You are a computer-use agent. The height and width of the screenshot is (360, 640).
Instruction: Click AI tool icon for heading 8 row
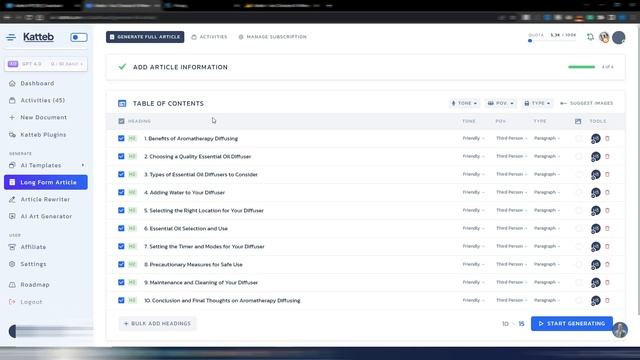(x=596, y=264)
